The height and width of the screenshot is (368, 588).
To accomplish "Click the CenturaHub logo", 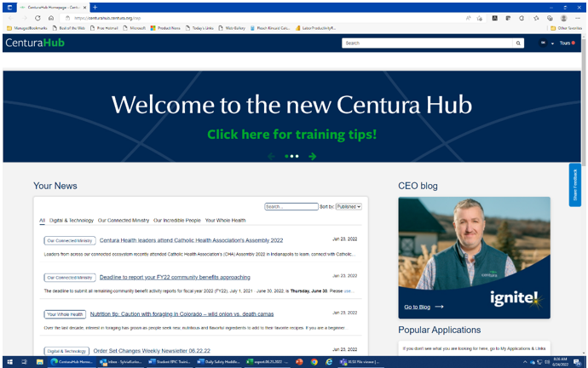I will point(35,43).
